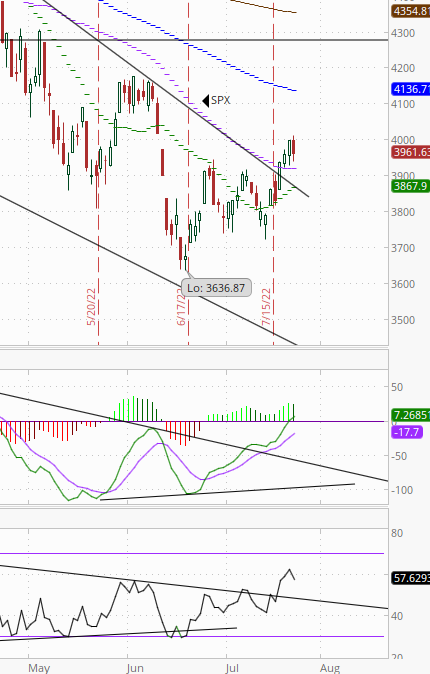
Task: Click the Aug label on time axis
Action: [330, 668]
